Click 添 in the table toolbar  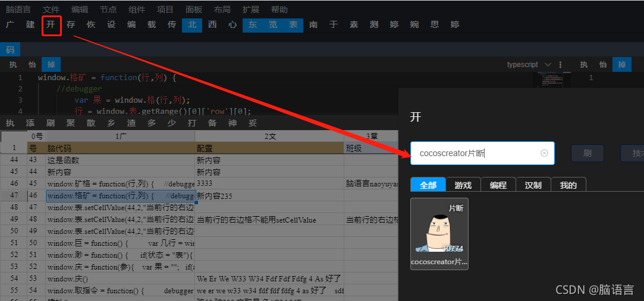(30, 123)
